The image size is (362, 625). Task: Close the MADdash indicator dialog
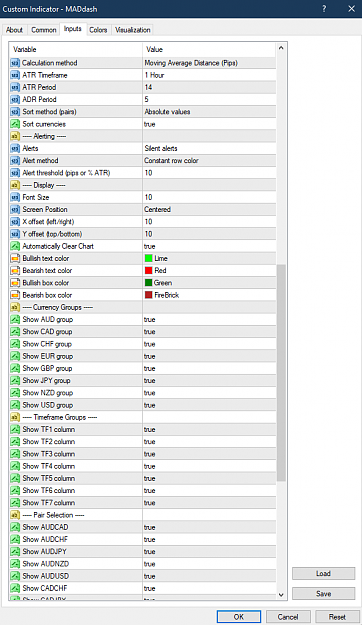pyautogui.click(x=351, y=9)
